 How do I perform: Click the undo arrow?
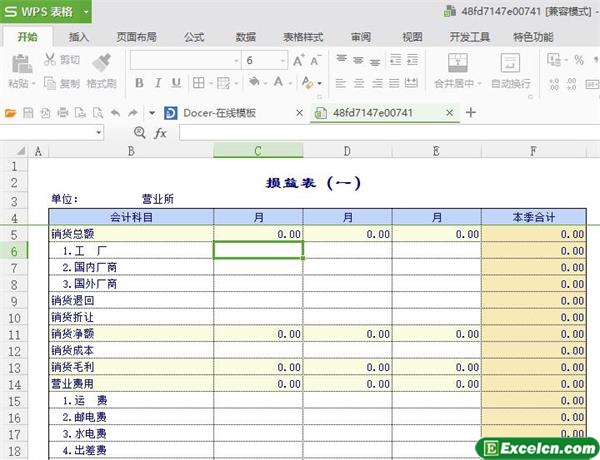[x=115, y=113]
